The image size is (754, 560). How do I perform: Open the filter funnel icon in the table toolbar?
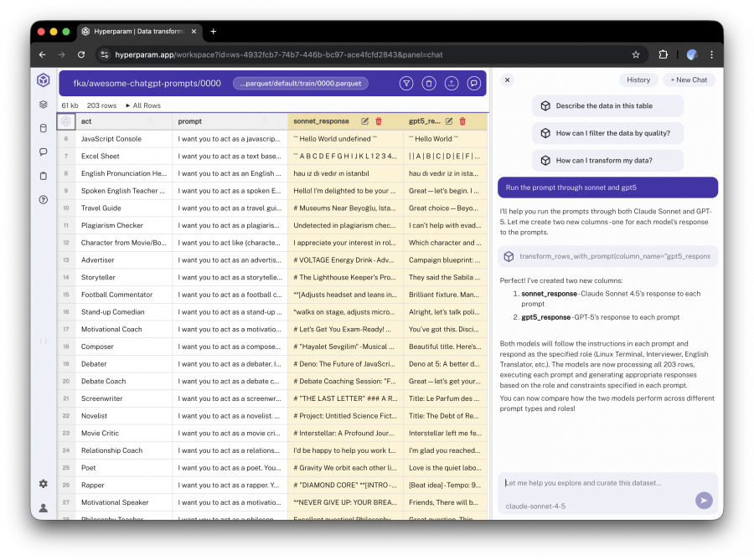406,83
